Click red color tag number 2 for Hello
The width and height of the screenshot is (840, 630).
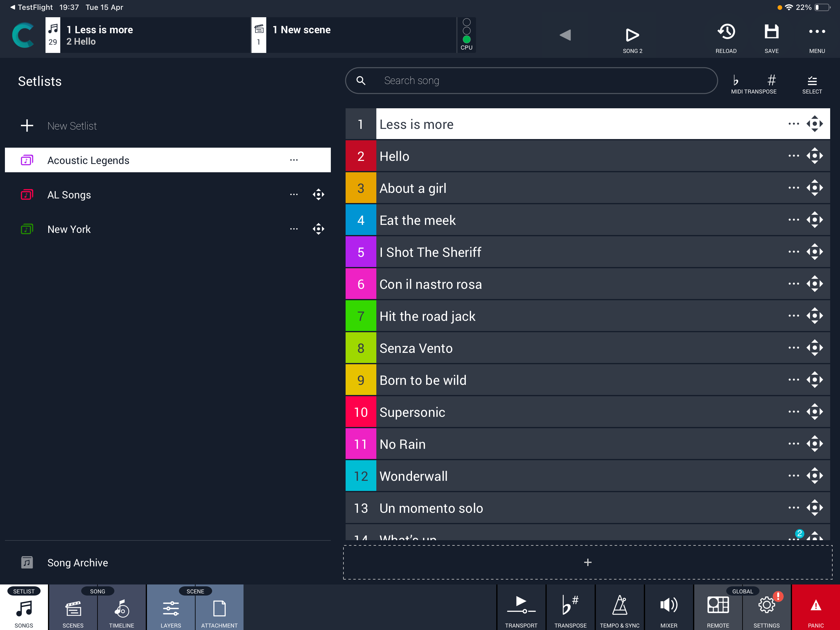(361, 156)
